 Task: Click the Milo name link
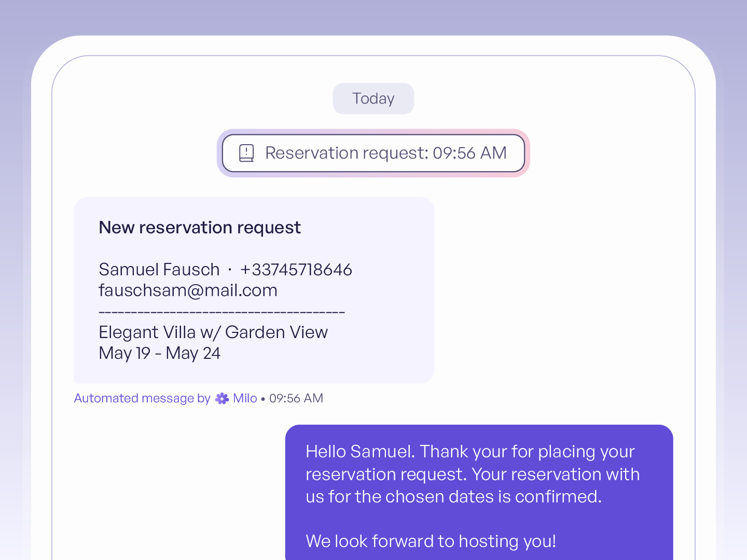click(245, 398)
